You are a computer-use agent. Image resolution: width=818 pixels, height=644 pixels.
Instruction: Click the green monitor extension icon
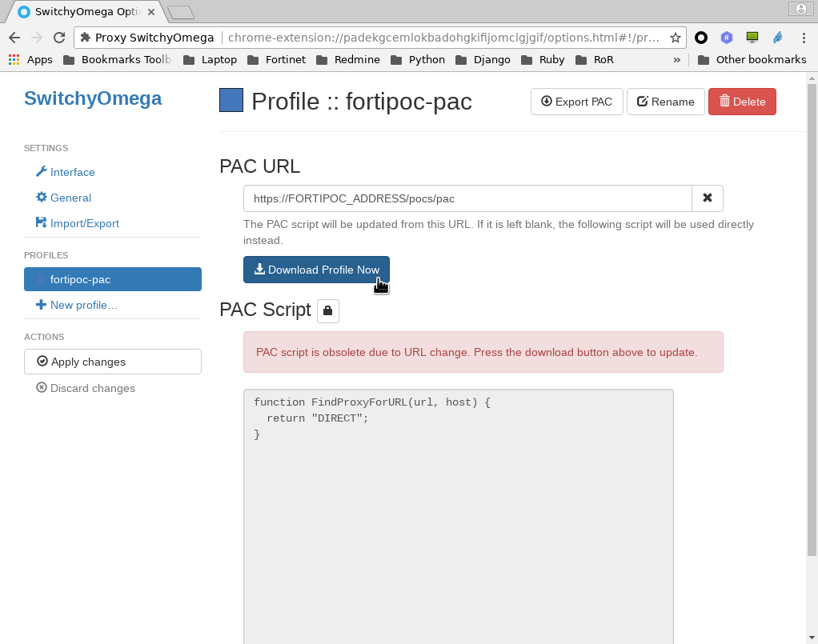point(752,38)
